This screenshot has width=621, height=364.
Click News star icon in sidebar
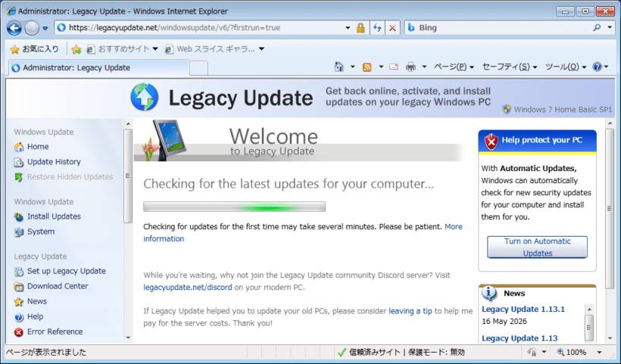[19, 302]
